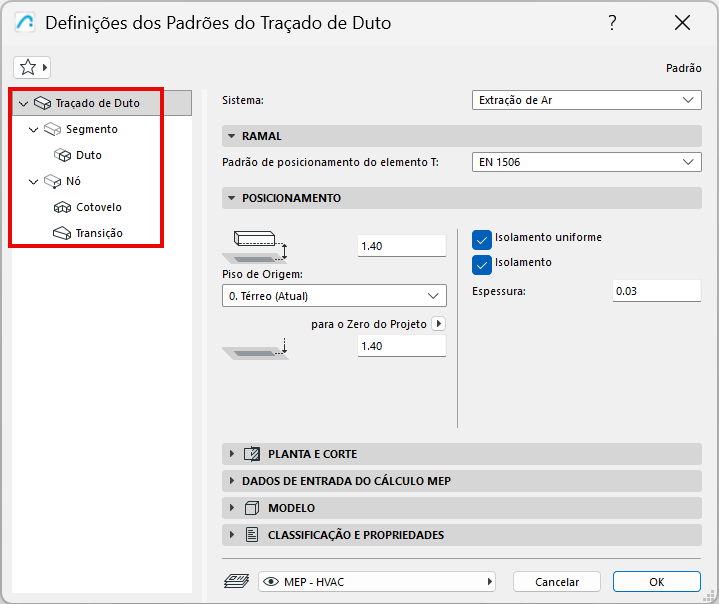Click the Archicad logo in title bar

[25, 22]
